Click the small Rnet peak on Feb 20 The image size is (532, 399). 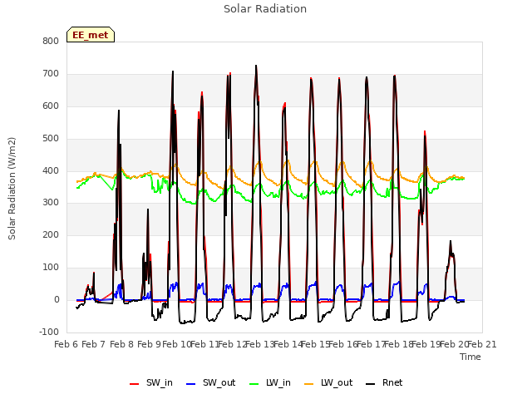[451, 241]
